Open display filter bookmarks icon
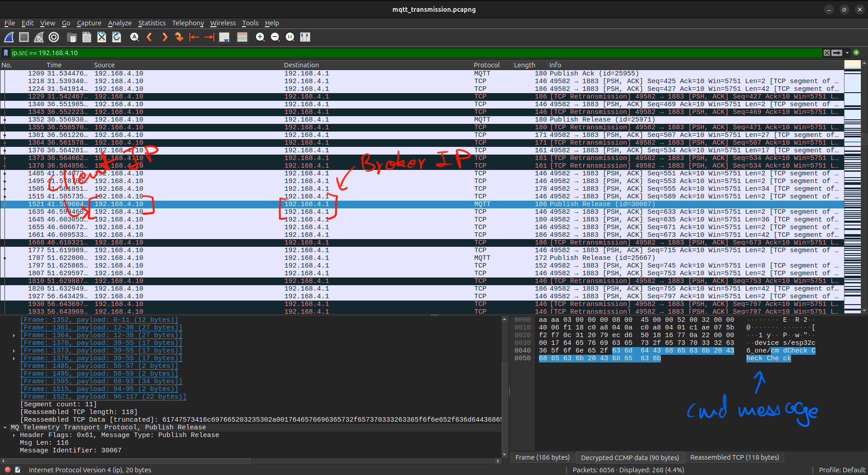Image resolution: width=868 pixels, height=475 pixels. 6,53
